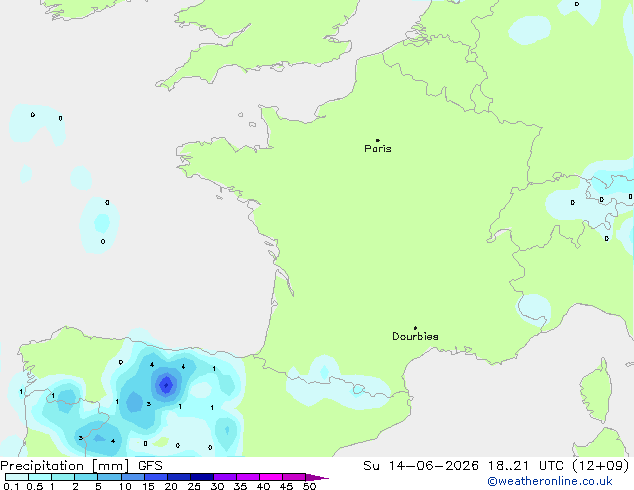Click the GFS model label
Viewport: 634px width, 490px height.
[x=150, y=466]
